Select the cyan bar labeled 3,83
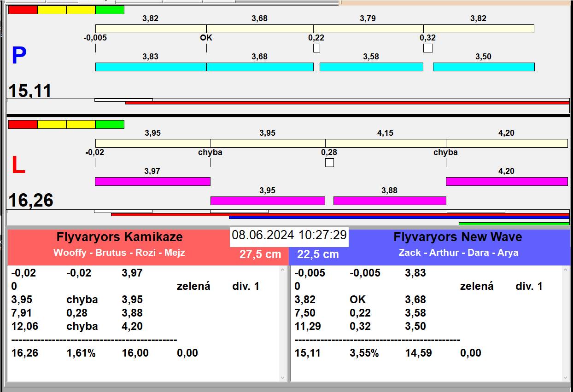This screenshot has width=573, height=392. click(x=151, y=67)
